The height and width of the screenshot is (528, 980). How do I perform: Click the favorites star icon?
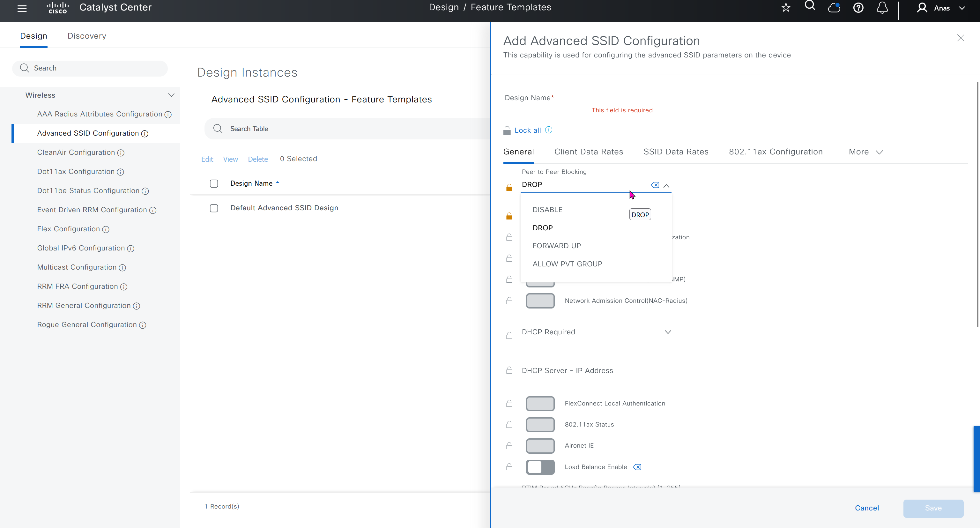tap(786, 8)
